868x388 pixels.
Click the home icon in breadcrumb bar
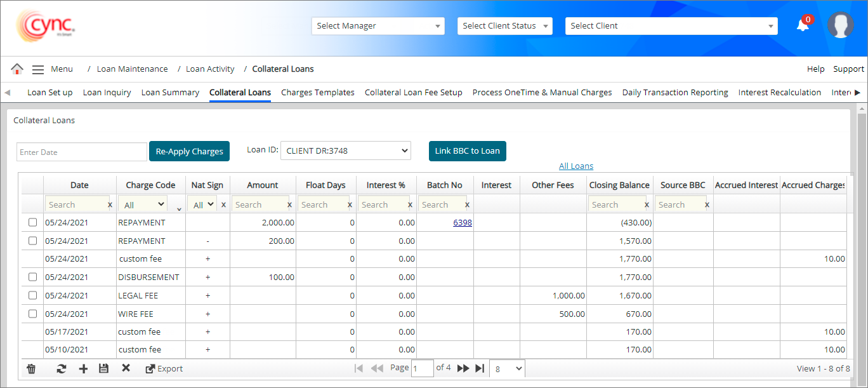[17, 69]
